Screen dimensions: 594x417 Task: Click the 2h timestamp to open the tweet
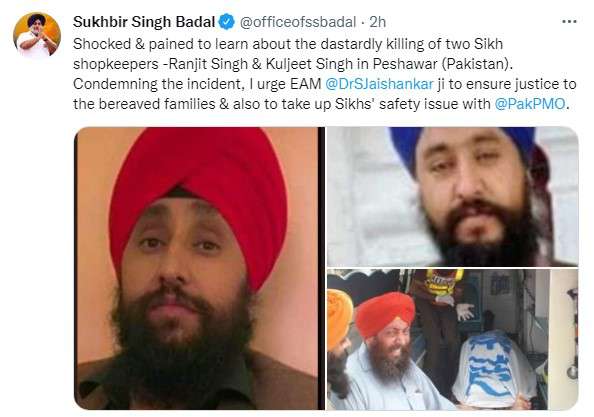click(377, 22)
